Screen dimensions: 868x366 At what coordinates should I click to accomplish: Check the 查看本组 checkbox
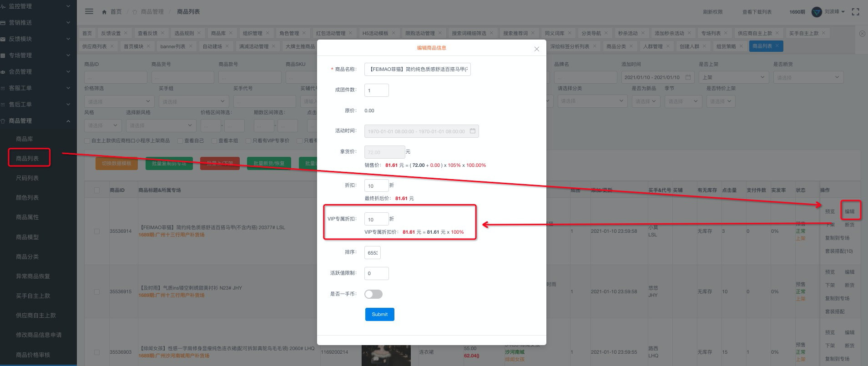[214, 141]
